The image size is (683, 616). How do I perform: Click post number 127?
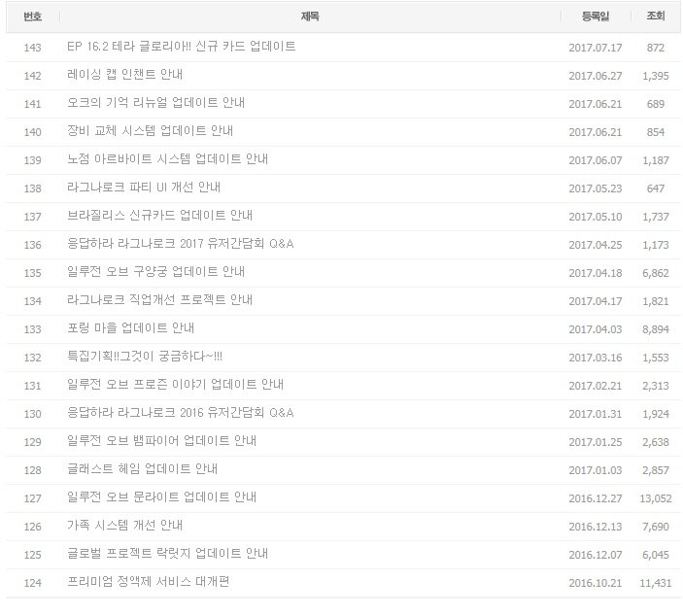click(33, 498)
